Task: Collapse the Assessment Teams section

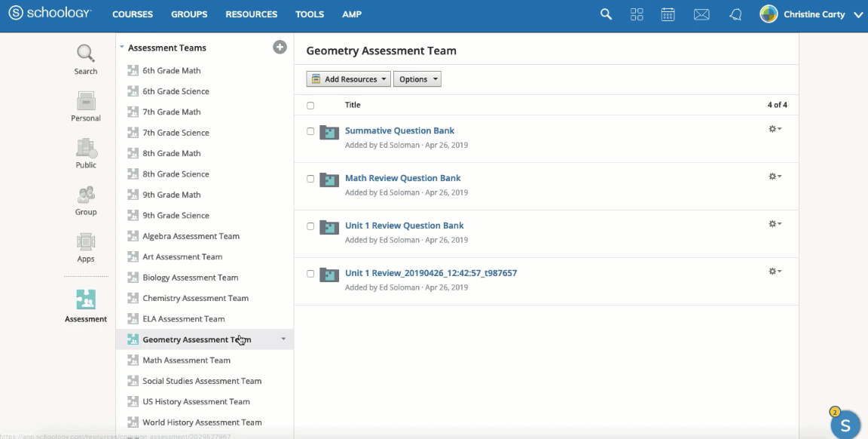Action: (122, 47)
